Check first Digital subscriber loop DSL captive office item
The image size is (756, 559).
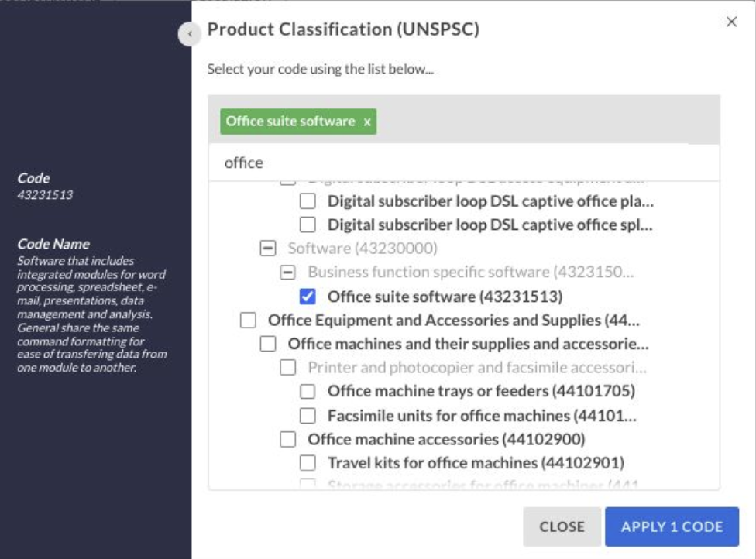pos(308,202)
